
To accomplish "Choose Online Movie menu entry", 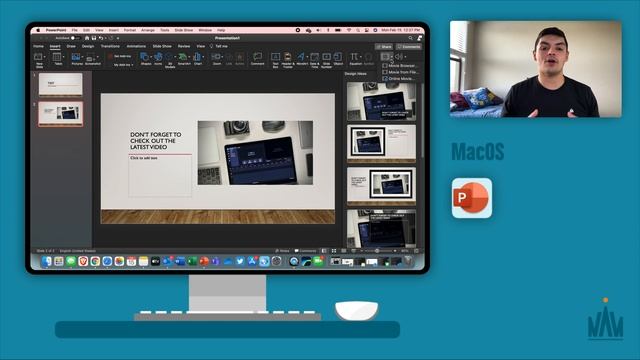I will (398, 78).
